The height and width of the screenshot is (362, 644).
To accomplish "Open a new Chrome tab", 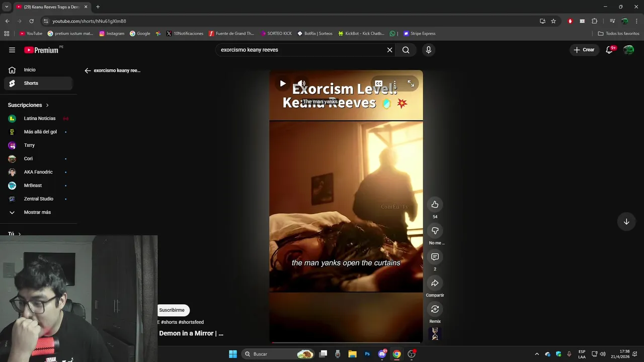I will coord(98,7).
